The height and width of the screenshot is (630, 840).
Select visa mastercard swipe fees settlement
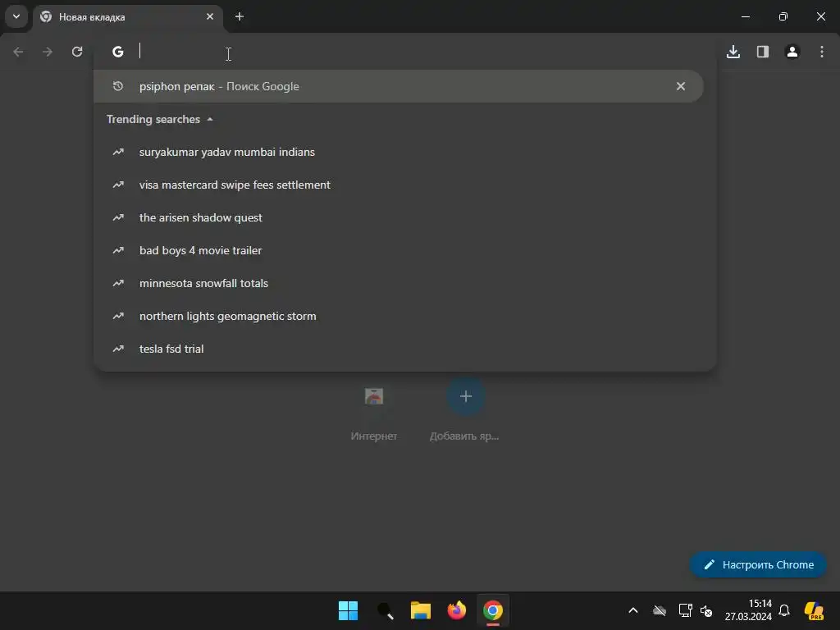(x=404, y=185)
